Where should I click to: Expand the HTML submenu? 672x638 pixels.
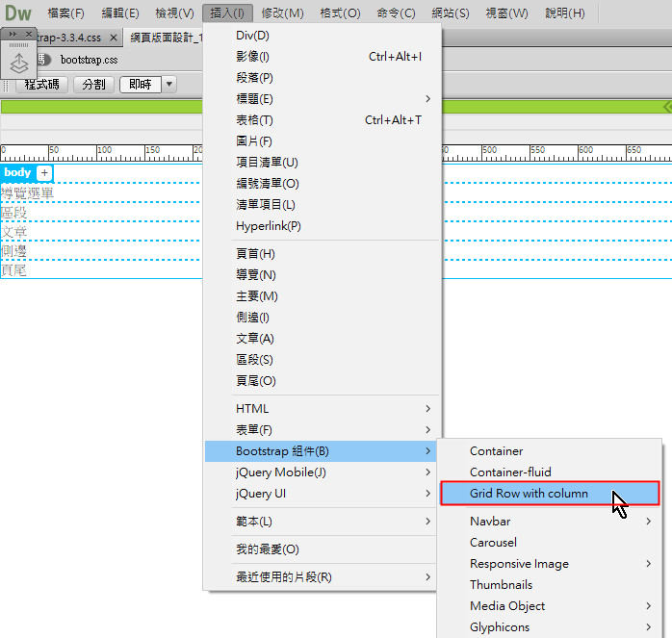click(x=323, y=409)
